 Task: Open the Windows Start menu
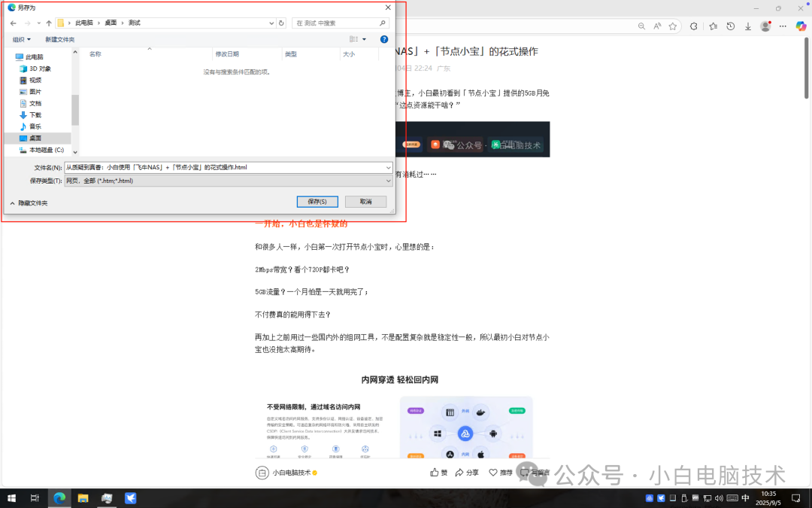[x=11, y=498]
